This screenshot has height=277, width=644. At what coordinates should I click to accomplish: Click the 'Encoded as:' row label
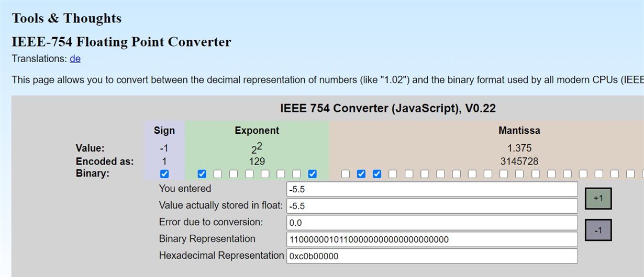(x=105, y=161)
